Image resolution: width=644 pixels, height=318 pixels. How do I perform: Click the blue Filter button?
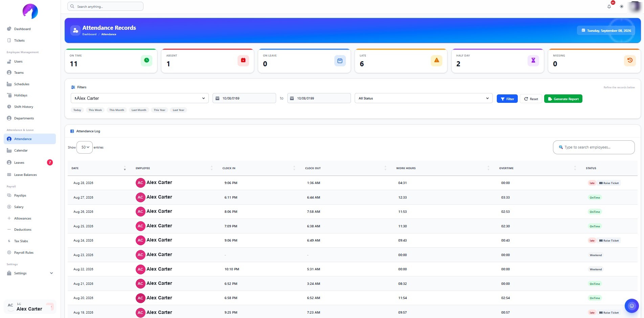[507, 99]
